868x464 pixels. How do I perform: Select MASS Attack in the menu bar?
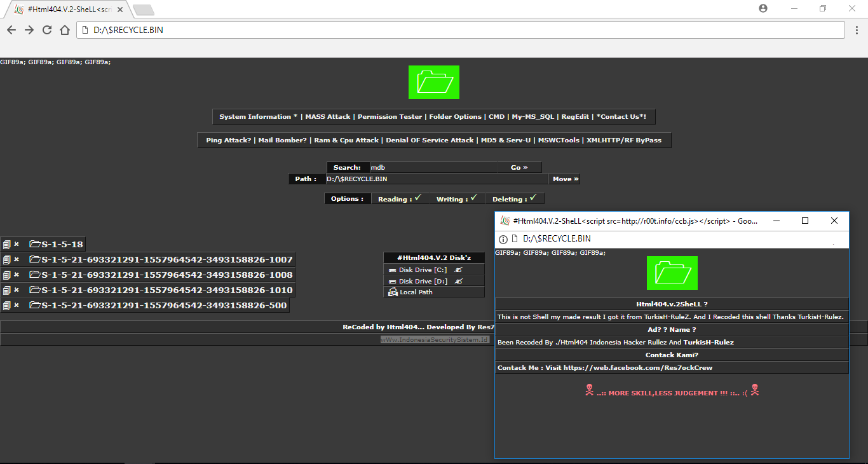[328, 117]
